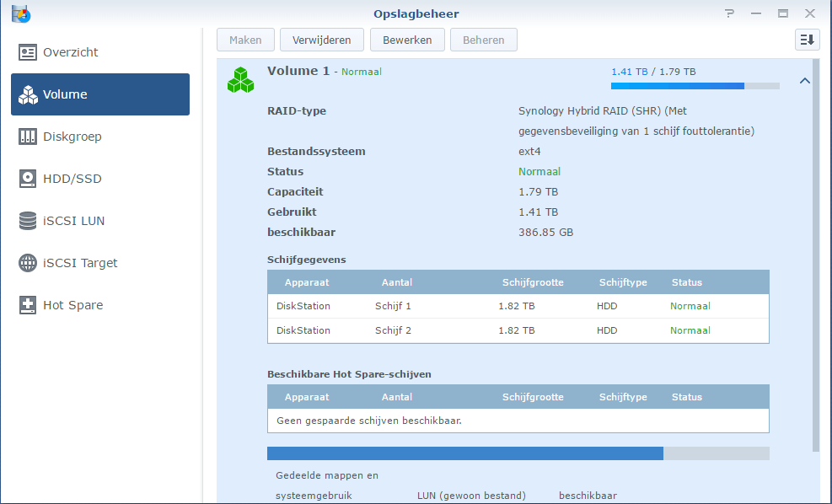832x504 pixels.
Task: Click Aantal header in Hot Spare table
Action: [x=396, y=397]
